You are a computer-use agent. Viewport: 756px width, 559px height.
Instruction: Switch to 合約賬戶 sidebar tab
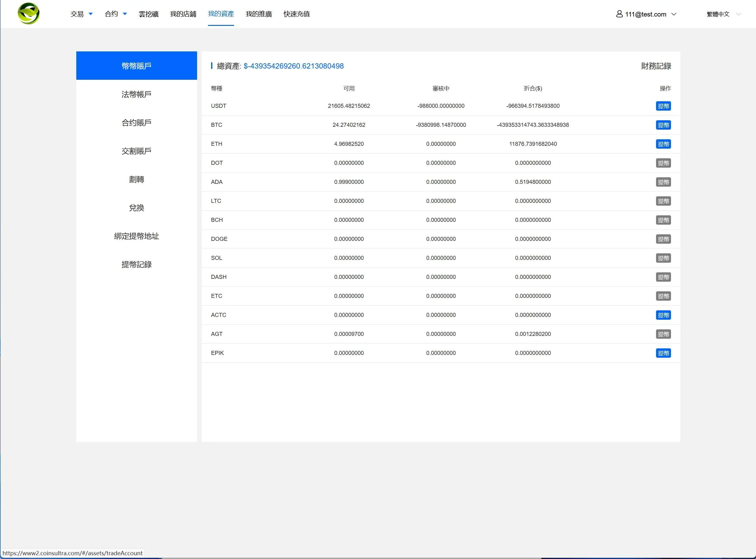(136, 123)
